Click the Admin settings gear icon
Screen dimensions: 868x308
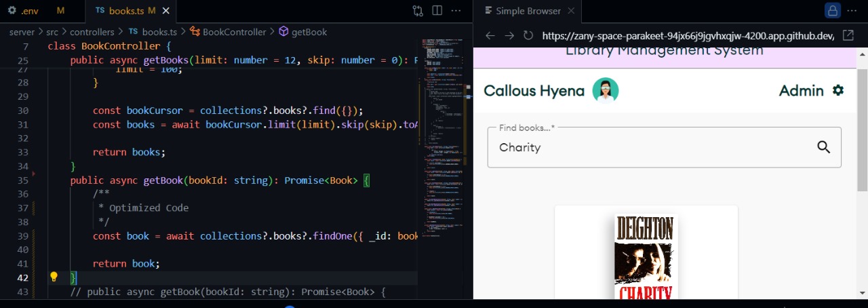point(838,90)
